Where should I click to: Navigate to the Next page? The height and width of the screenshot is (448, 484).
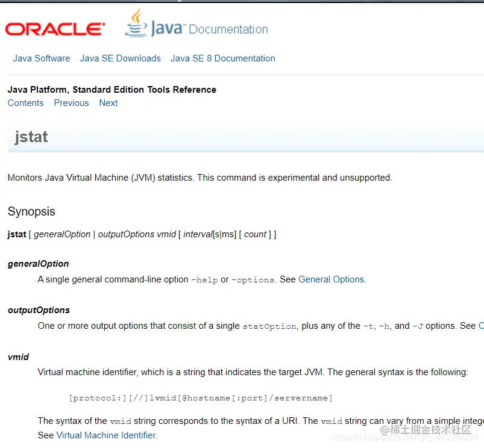(x=108, y=103)
